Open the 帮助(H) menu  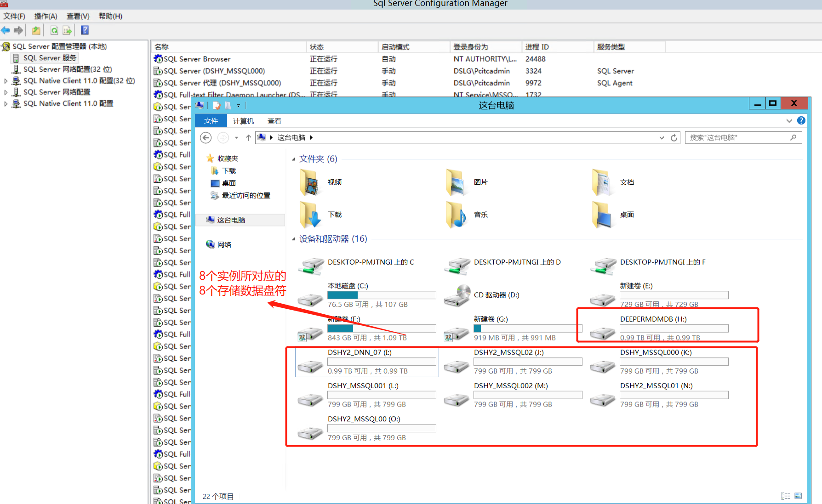pos(110,16)
